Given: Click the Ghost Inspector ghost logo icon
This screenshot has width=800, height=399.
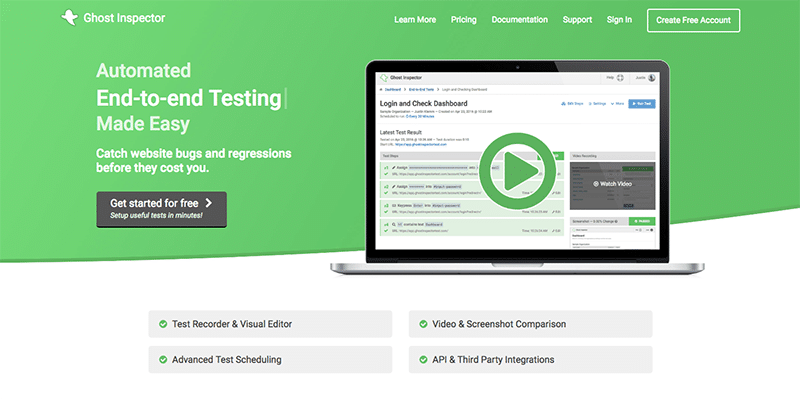Looking at the screenshot, I should click(69, 18).
